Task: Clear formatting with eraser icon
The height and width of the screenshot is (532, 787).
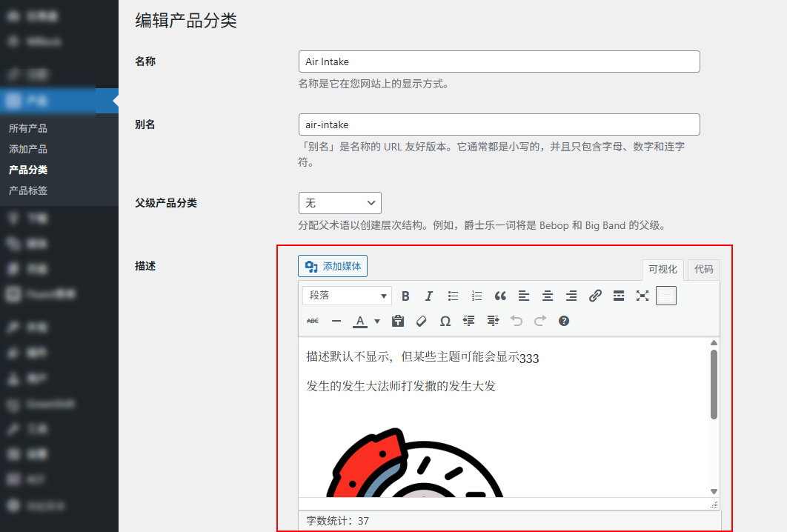Action: (422, 322)
